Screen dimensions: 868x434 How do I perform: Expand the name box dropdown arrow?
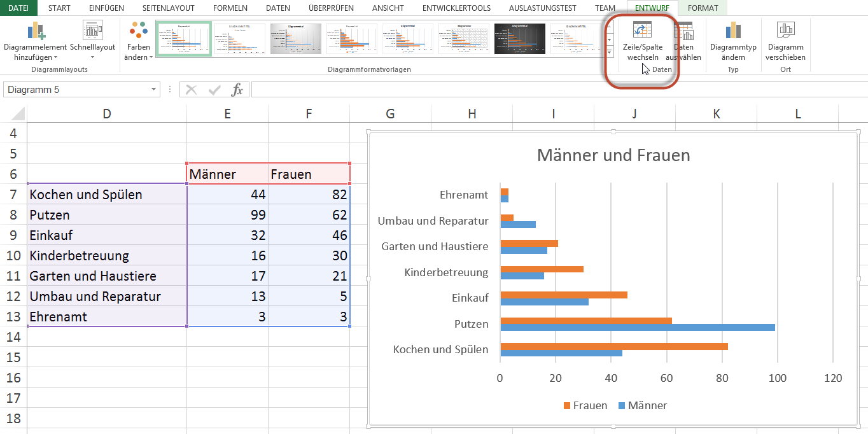154,90
